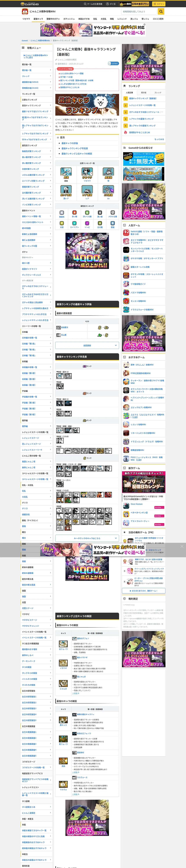The height and width of the screenshot is (868, 186).
Task: Open レアキャラの最強ランキング ranked article
Action: click(x=141, y=119)
